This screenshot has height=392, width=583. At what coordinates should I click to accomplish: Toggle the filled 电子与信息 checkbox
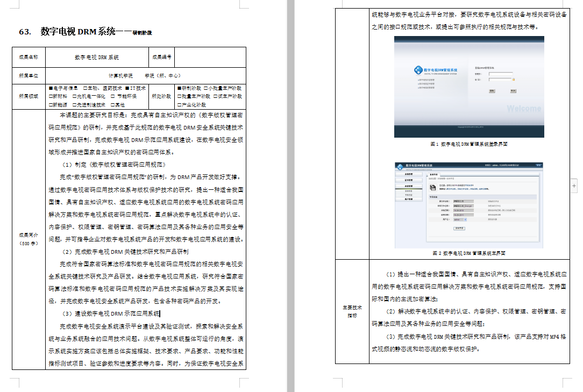pos(51,88)
